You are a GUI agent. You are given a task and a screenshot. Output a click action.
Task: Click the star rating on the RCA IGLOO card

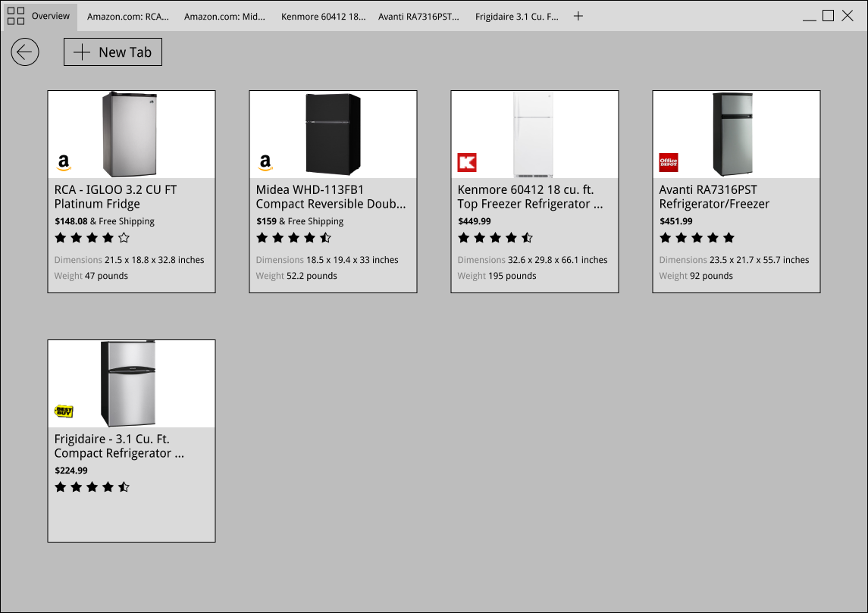[92, 238]
